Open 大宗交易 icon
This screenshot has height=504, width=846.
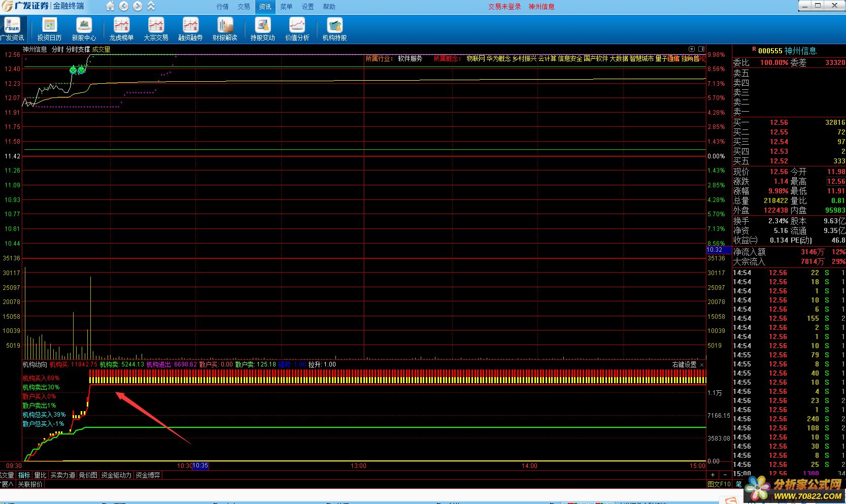156,29
